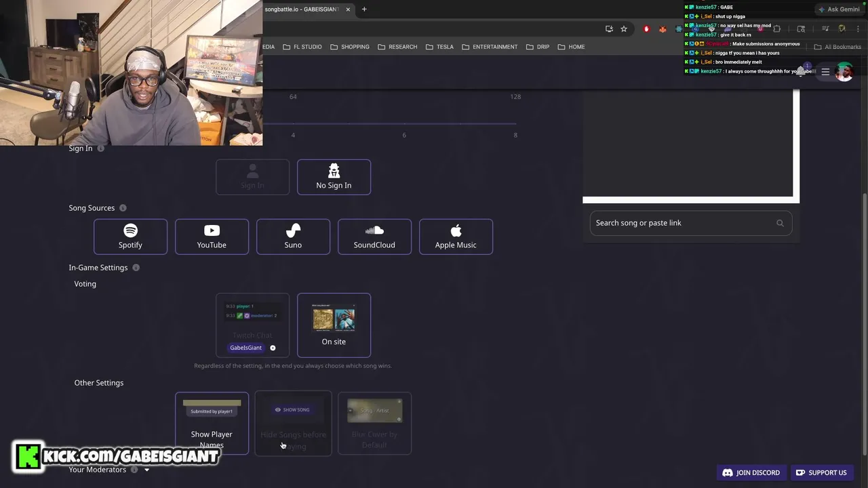Click the JOIN DISCORD button

tap(751, 472)
